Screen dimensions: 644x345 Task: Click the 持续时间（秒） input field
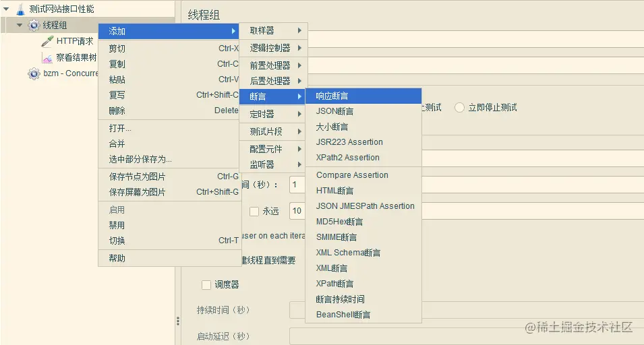coord(297,311)
